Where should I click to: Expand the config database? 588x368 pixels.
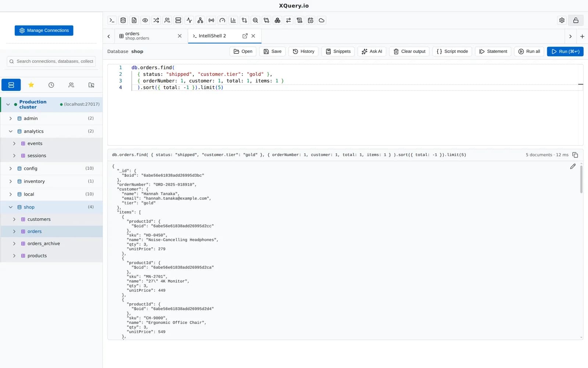tap(11, 169)
